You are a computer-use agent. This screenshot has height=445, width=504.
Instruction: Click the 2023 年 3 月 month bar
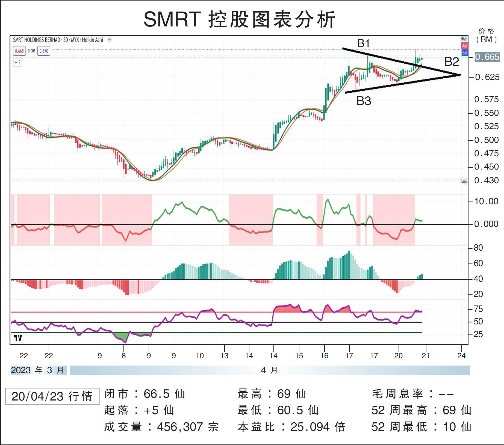tap(39, 370)
